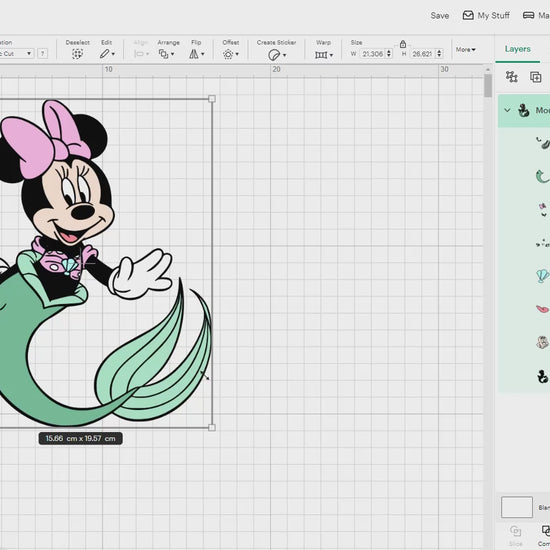This screenshot has width=550, height=550.
Task: Expand the Edit dropdown arrow
Action: [x=113, y=54]
